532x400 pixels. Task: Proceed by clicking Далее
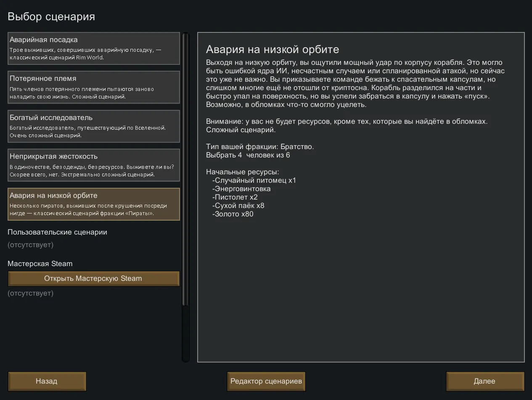click(x=485, y=381)
